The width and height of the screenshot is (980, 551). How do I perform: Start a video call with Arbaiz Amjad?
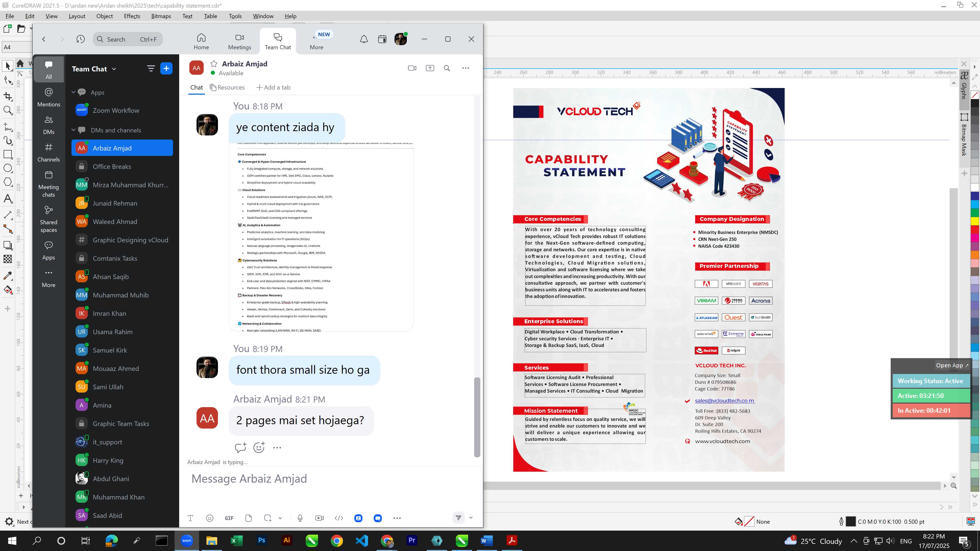[412, 68]
